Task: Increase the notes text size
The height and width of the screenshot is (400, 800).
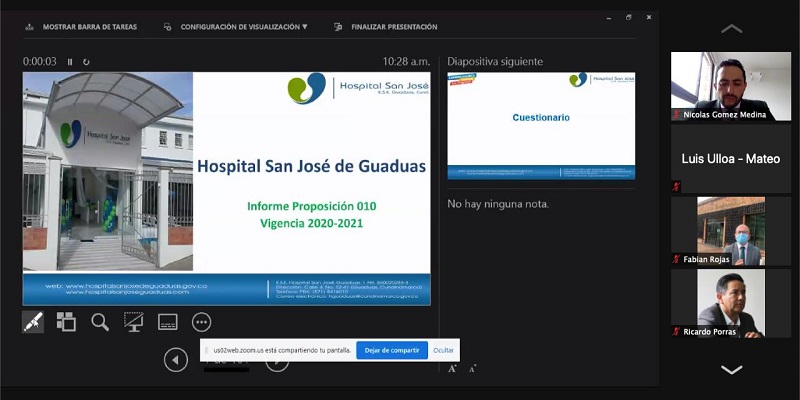Action: click(x=453, y=368)
